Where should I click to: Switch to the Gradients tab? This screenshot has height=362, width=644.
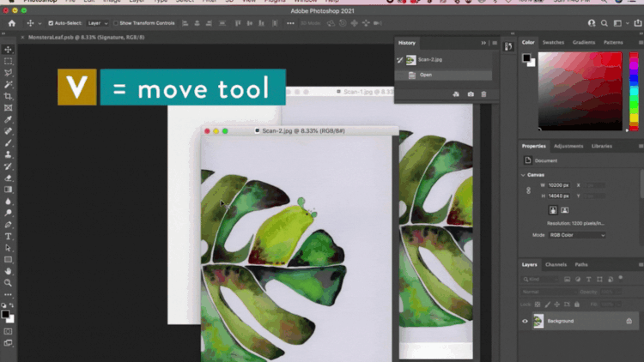pyautogui.click(x=584, y=42)
